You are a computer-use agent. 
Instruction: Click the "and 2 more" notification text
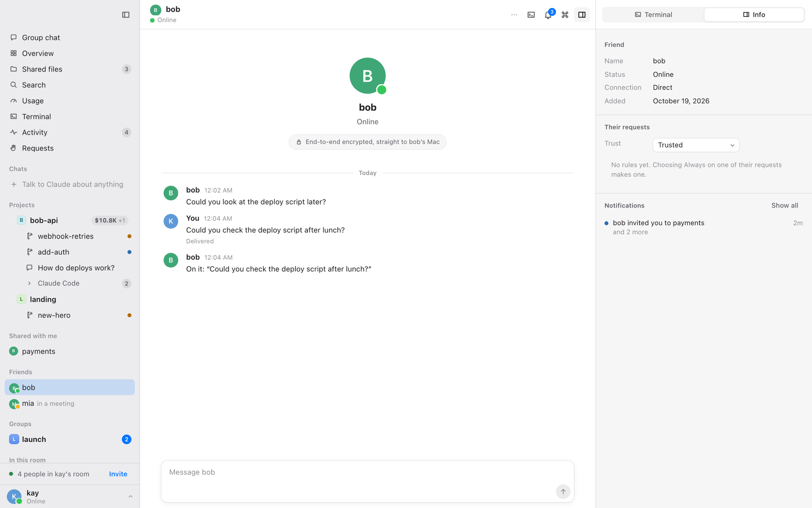(x=630, y=232)
